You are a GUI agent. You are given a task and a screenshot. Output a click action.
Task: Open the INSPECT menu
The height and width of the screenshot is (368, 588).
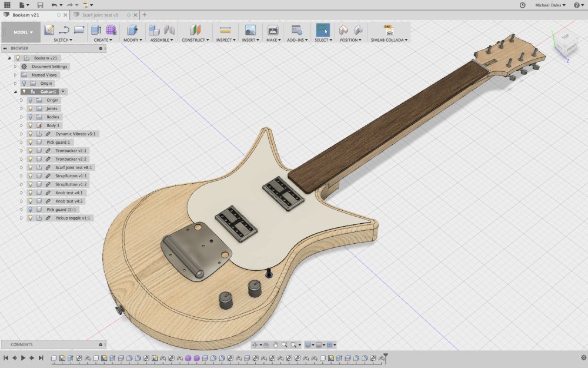point(226,40)
